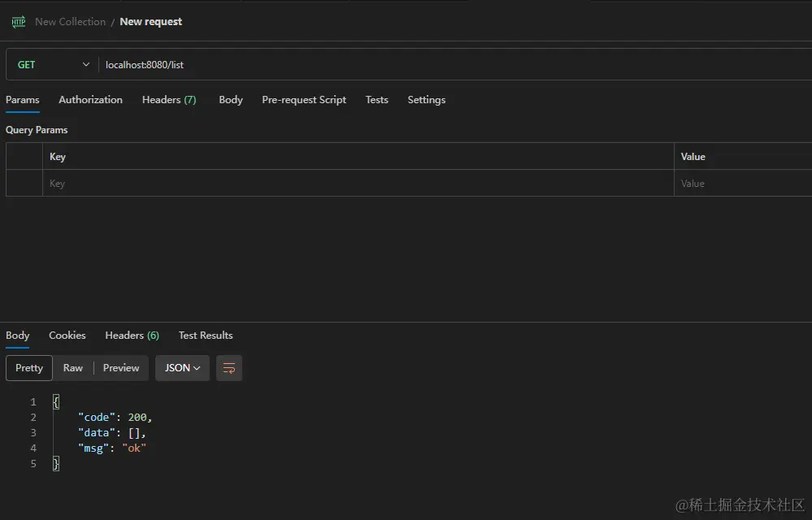Open the response Headers (6) tab
Screen dimensions: 812x520
pos(132,336)
